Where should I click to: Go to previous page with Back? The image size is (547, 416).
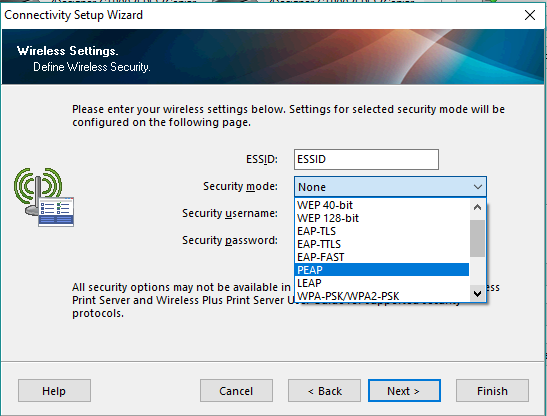[324, 391]
